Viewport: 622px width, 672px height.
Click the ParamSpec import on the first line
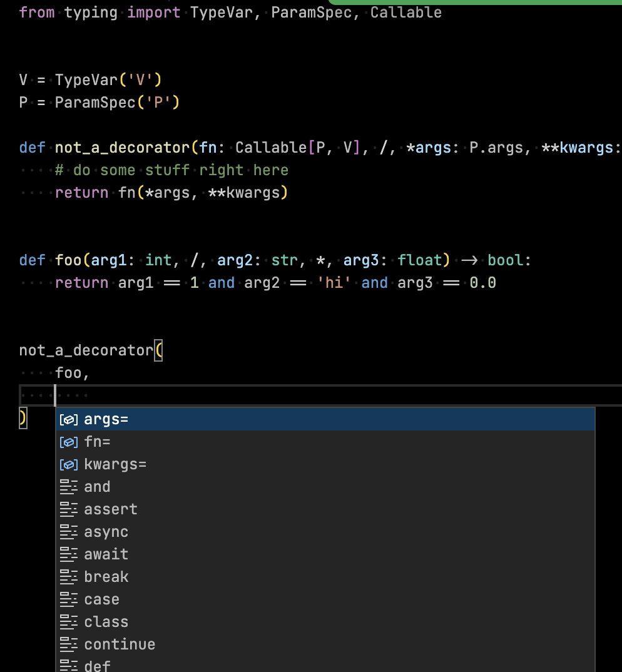coord(312,12)
